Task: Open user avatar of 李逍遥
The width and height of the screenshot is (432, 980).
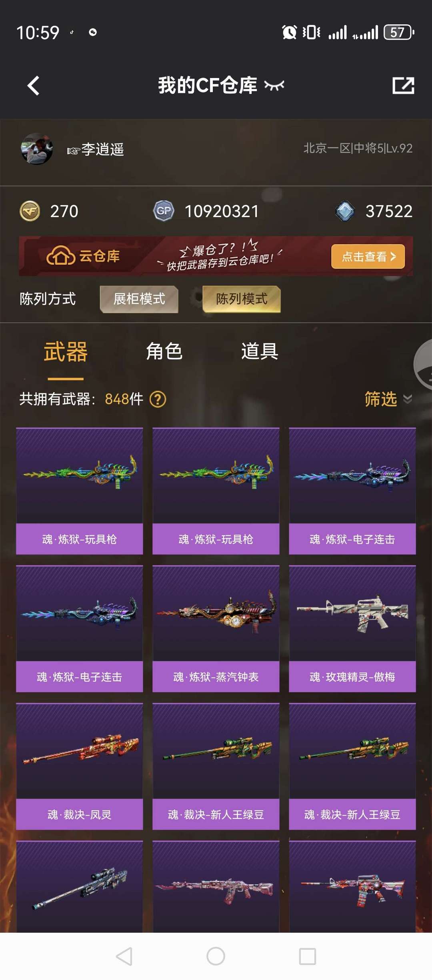Action: [x=37, y=149]
